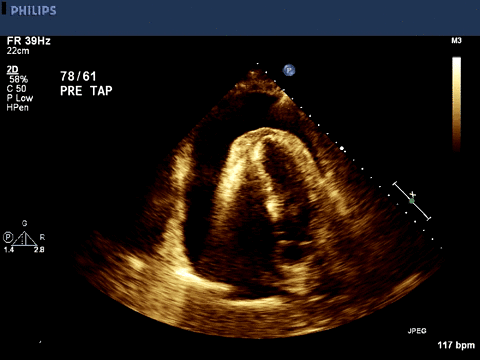Screen dimensions: 480x360
Task: Click the C 50 compression setting
Action: point(16,89)
